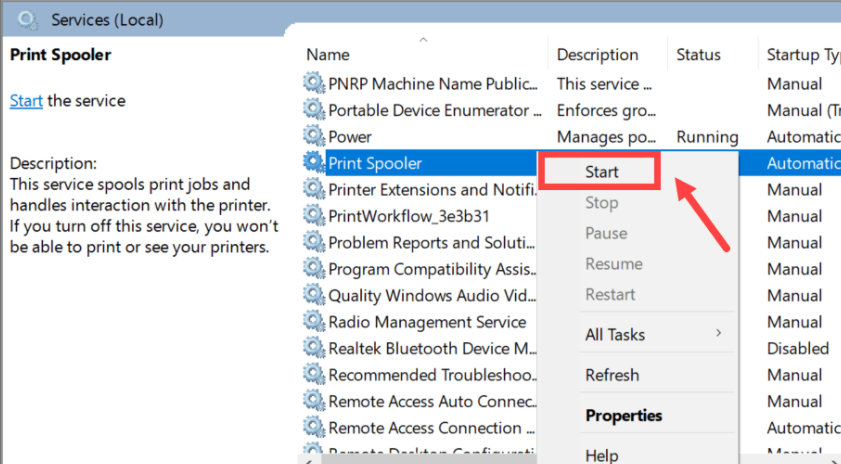
Task: Choose Start in the context menu
Action: click(601, 172)
